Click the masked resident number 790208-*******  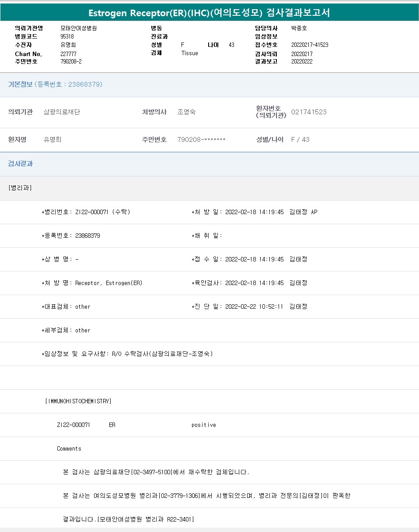coord(201,140)
